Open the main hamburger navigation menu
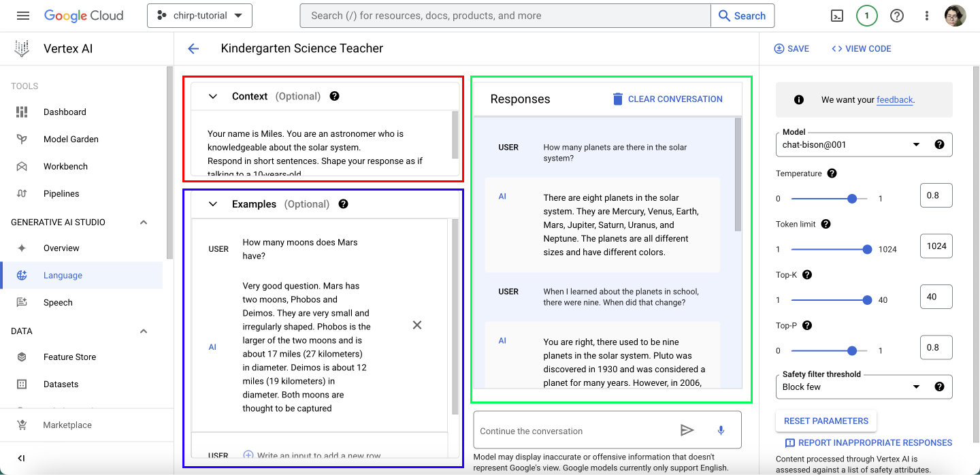980x475 pixels. 23,16
